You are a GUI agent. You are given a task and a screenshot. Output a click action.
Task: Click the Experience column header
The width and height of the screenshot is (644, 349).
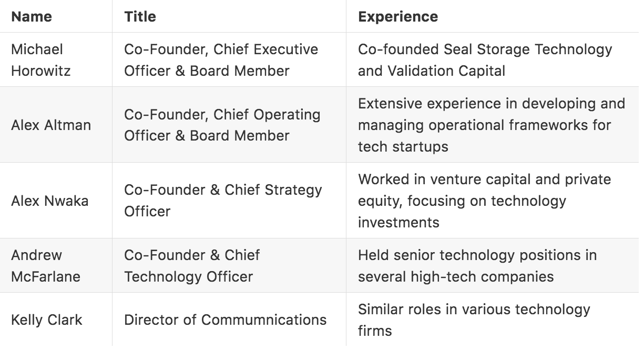(x=398, y=17)
